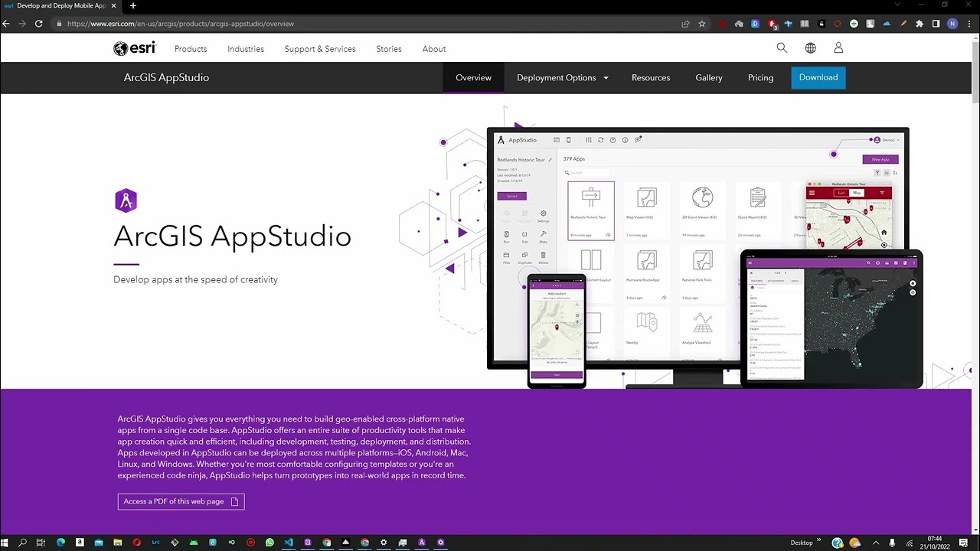980x551 pixels.
Task: Click the blue D extension icon
Action: [x=755, y=24]
